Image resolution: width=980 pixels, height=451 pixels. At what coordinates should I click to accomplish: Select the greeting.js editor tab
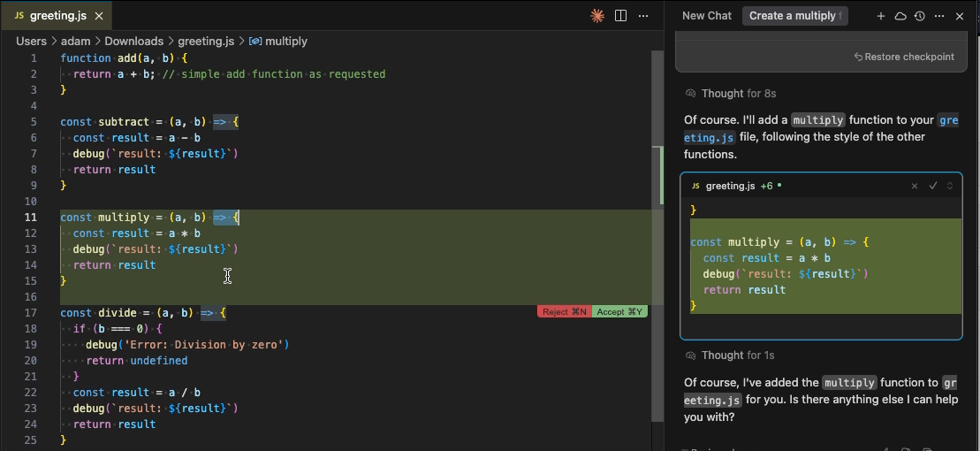[x=57, y=16]
